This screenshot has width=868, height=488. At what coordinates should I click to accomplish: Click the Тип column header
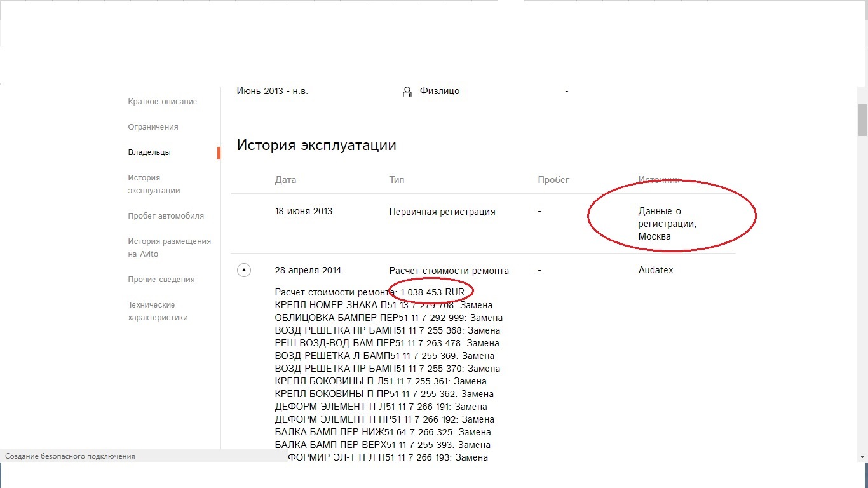click(397, 180)
